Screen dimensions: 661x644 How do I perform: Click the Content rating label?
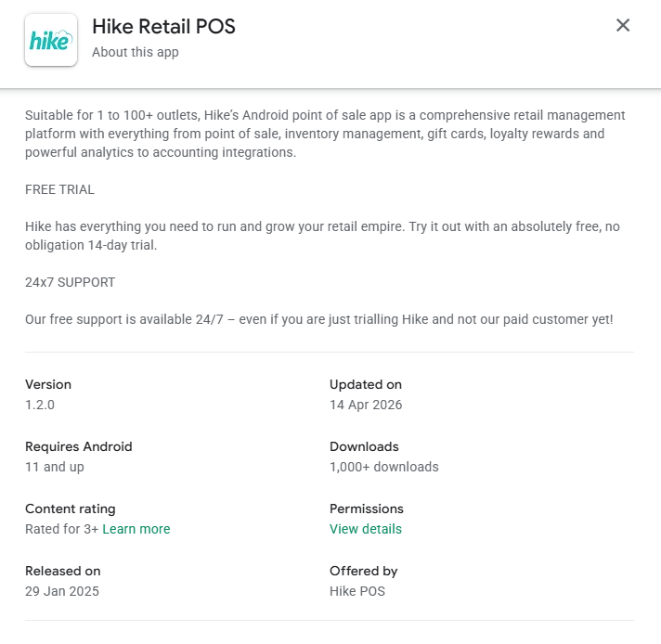tap(71, 509)
